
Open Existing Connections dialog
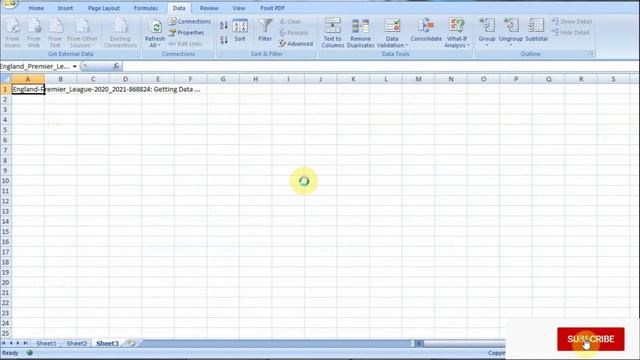pyautogui.click(x=120, y=33)
